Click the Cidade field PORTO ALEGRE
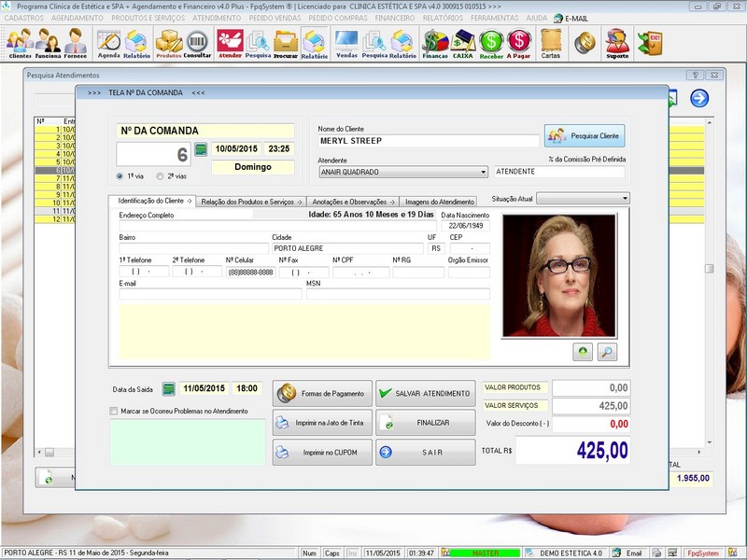 [x=347, y=248]
